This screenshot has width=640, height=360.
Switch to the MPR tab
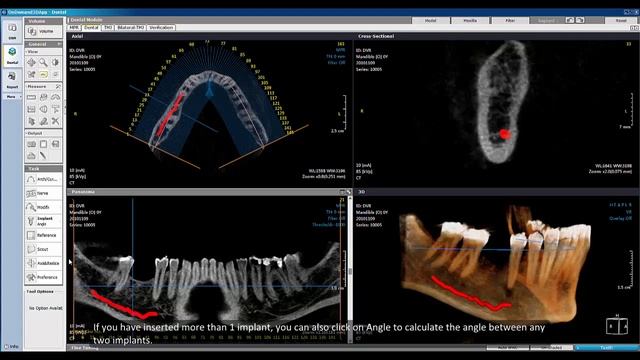(x=74, y=27)
